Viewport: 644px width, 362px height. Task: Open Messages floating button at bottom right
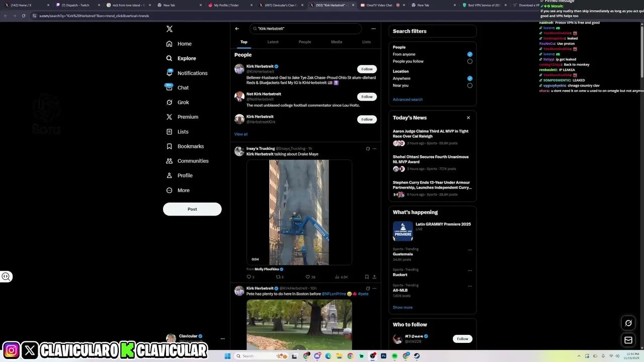[x=628, y=340]
